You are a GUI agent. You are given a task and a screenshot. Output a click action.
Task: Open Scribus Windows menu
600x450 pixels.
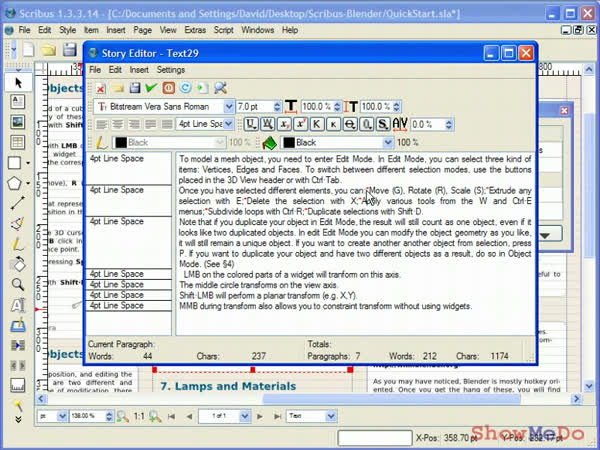point(258,30)
